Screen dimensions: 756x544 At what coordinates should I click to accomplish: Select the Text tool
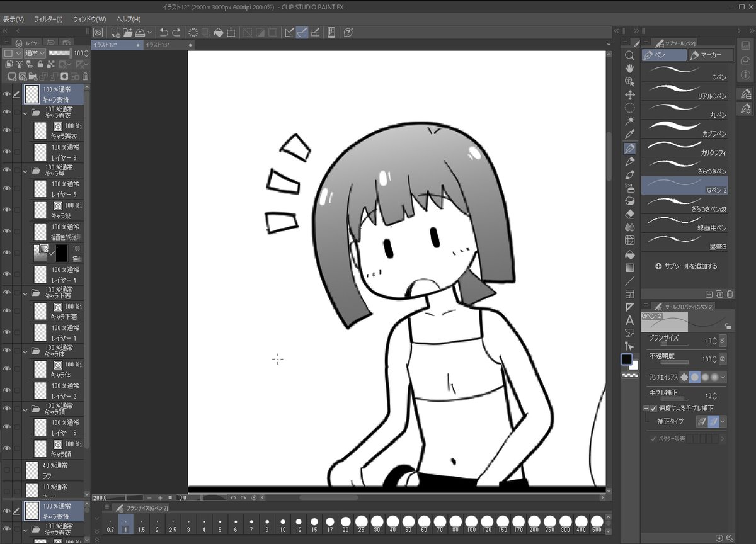(x=629, y=320)
